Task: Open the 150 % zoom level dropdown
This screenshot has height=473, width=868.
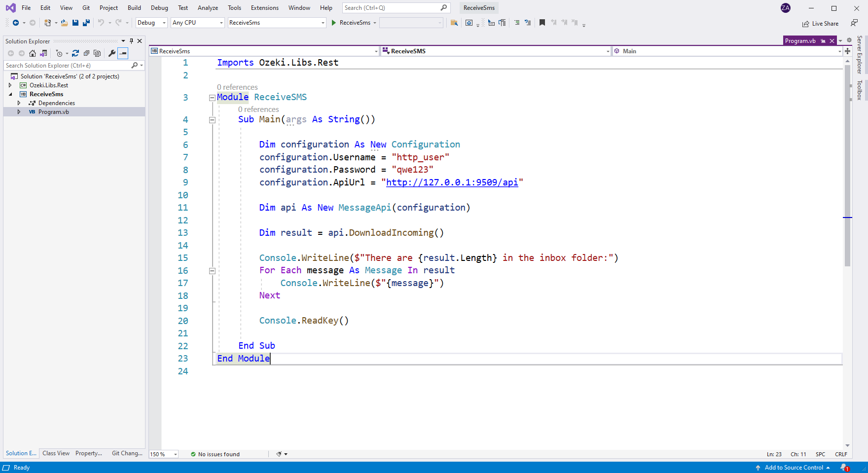Action: [x=164, y=454]
